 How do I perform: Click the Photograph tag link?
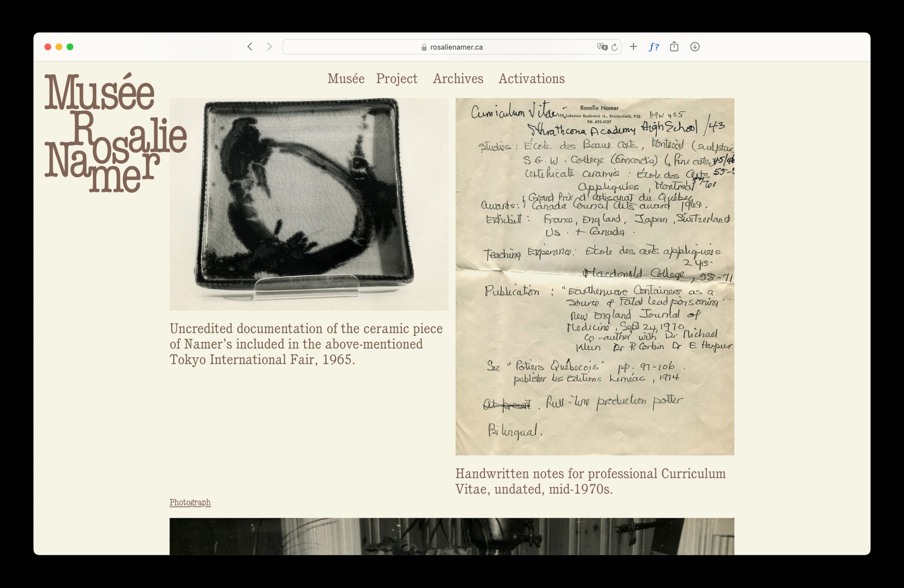[x=190, y=502]
